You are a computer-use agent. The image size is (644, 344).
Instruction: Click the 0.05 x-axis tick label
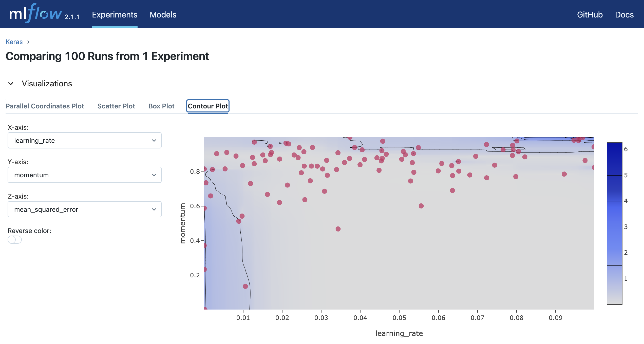click(x=399, y=318)
